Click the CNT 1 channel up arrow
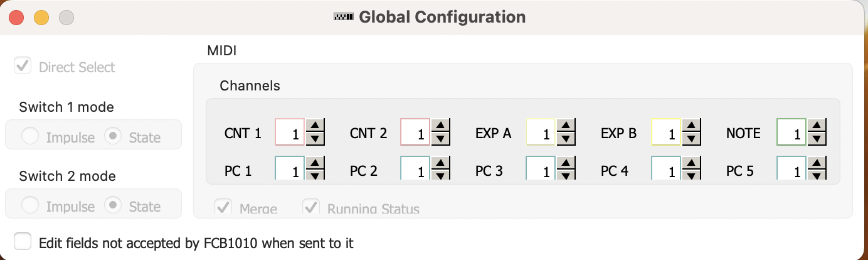The width and height of the screenshot is (868, 260). [x=315, y=126]
